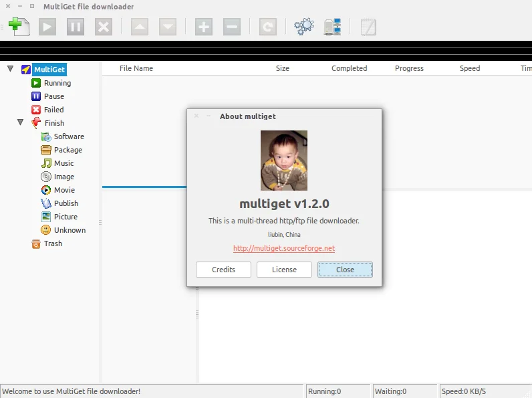Click the pause task toolbar button
Image resolution: width=532 pixels, height=398 pixels.
point(76,27)
